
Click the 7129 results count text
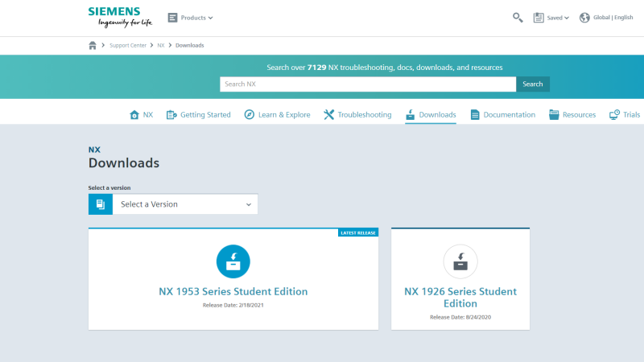tap(316, 68)
